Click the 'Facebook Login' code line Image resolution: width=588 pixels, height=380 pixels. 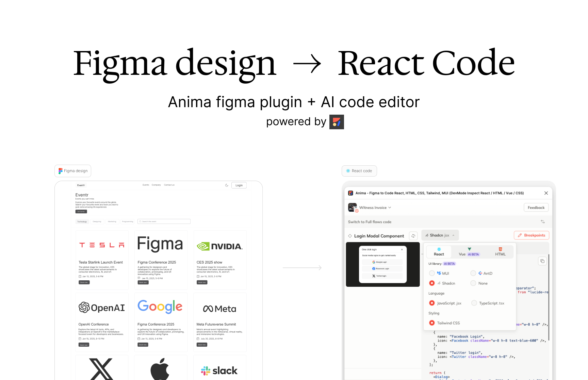[461, 336]
